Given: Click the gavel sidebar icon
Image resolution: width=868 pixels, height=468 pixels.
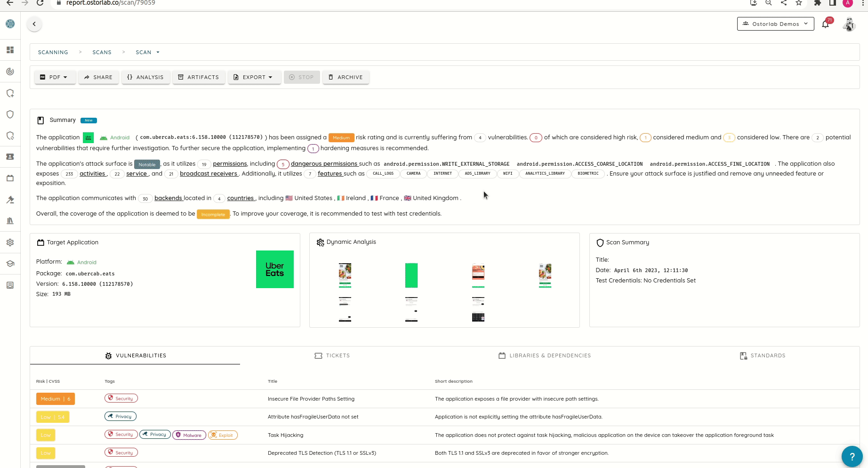Looking at the screenshot, I should (x=10, y=200).
